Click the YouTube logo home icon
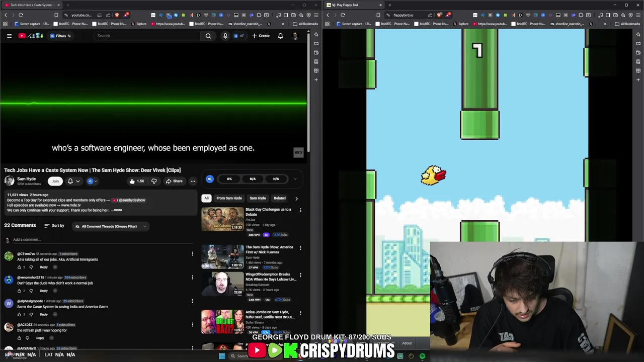 [31, 36]
